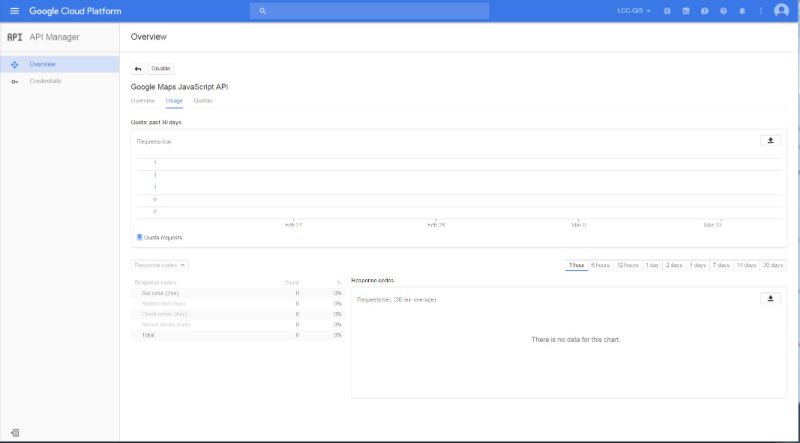Open the Response codes dropdown
The image size is (800, 443).
160,265
